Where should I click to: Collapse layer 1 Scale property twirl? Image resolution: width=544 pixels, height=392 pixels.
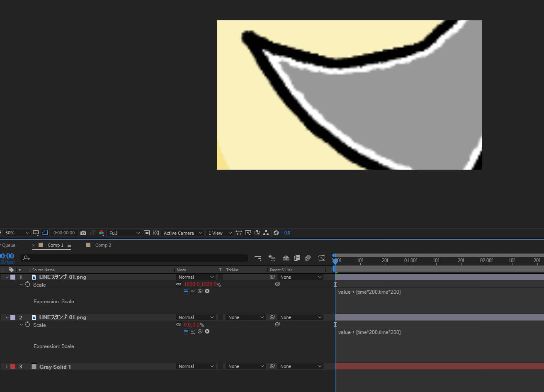22,285
